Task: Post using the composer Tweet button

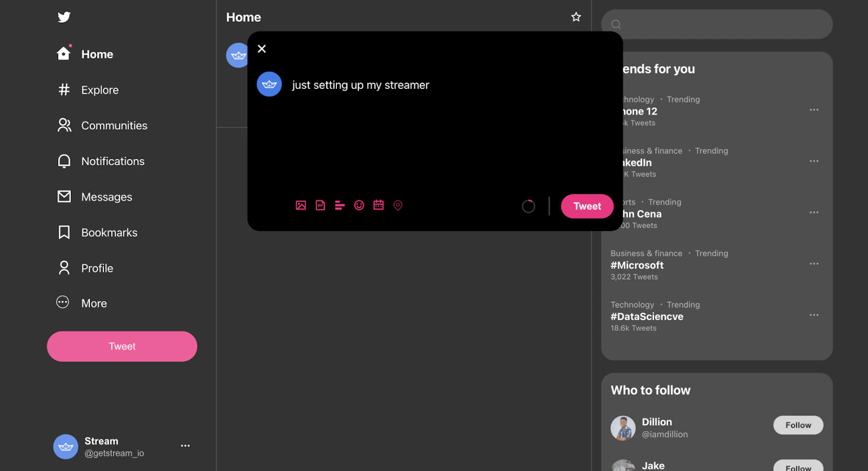Action: click(587, 207)
